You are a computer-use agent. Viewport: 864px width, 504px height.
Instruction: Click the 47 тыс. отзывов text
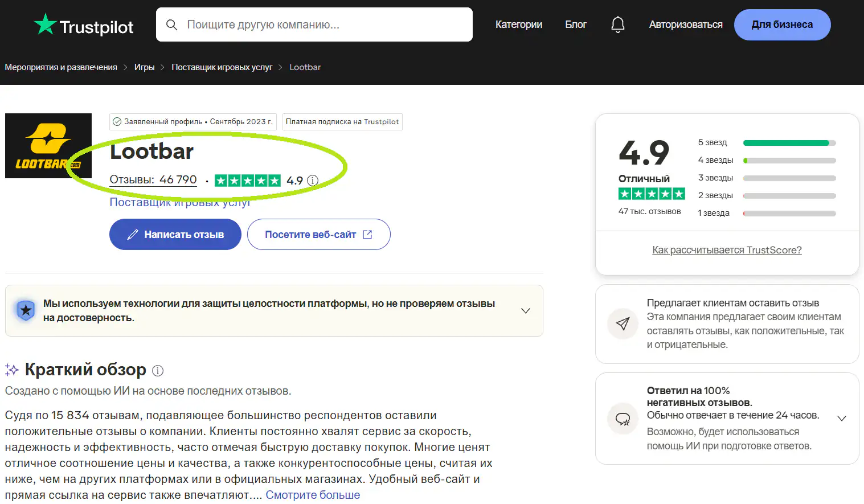650,211
